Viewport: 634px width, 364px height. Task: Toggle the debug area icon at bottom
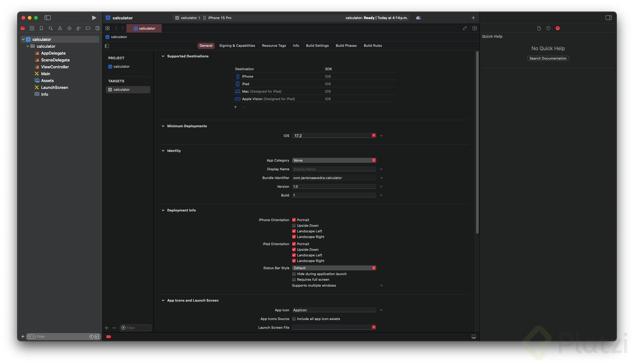coord(474,337)
